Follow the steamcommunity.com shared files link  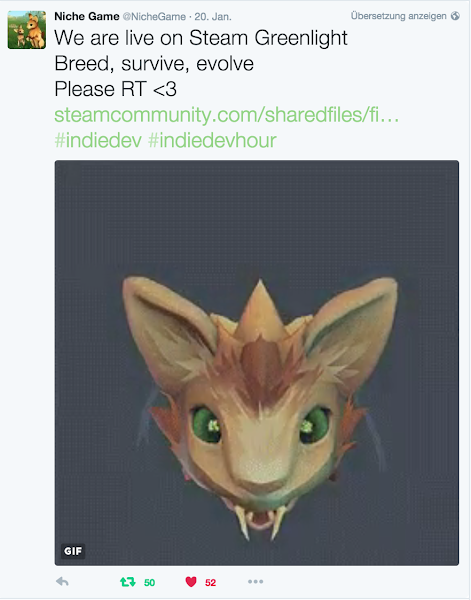tap(227, 115)
